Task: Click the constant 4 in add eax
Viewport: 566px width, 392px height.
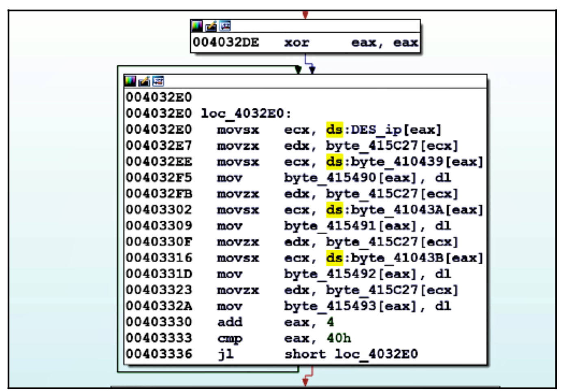Action: pyautogui.click(x=330, y=322)
